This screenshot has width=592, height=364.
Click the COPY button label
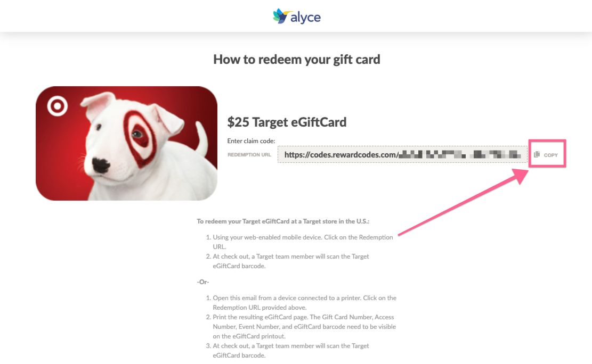[x=550, y=155]
